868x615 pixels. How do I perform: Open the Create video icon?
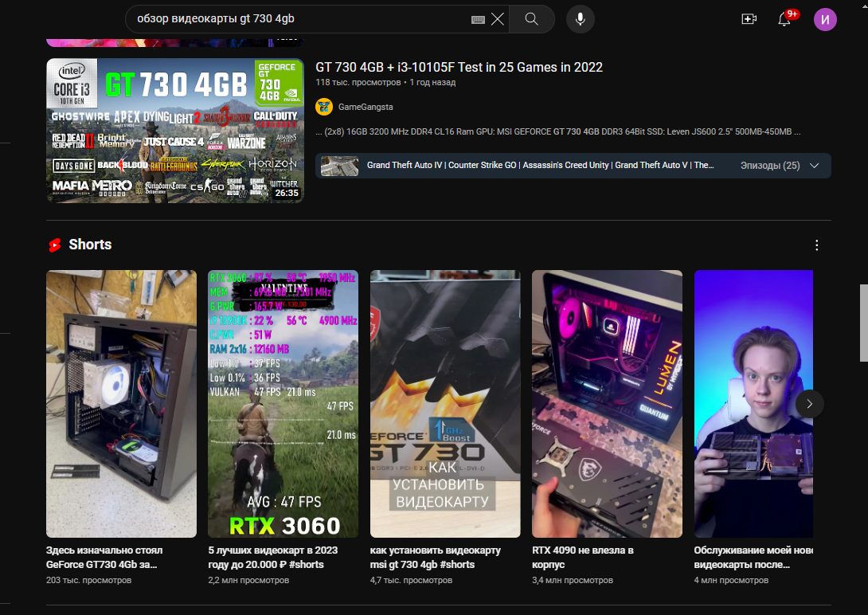[x=749, y=19]
